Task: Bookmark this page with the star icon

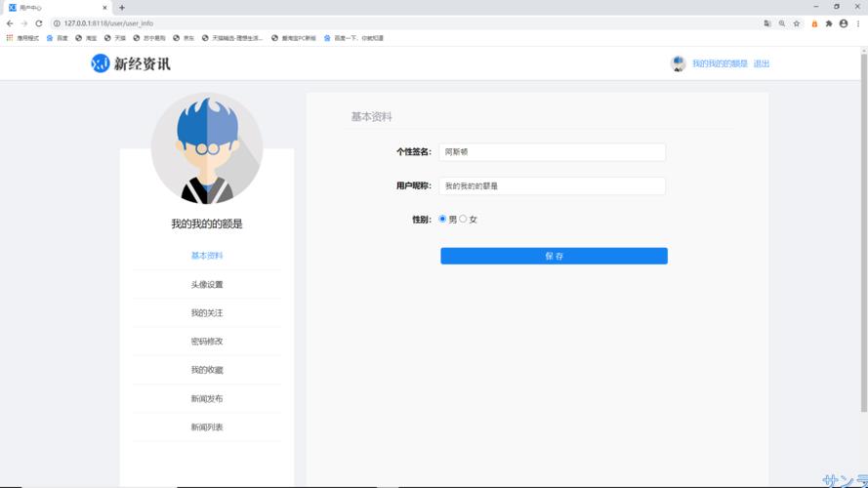Action: [797, 23]
